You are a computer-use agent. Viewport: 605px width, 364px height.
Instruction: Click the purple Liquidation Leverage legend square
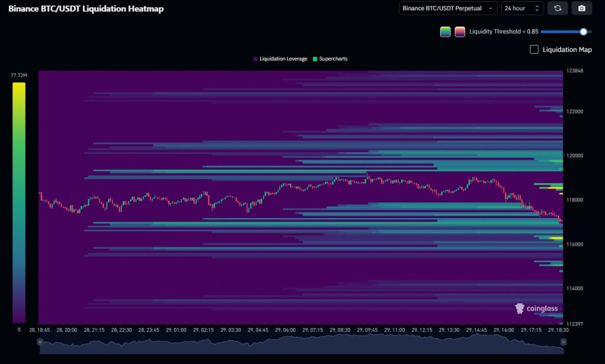(x=255, y=58)
